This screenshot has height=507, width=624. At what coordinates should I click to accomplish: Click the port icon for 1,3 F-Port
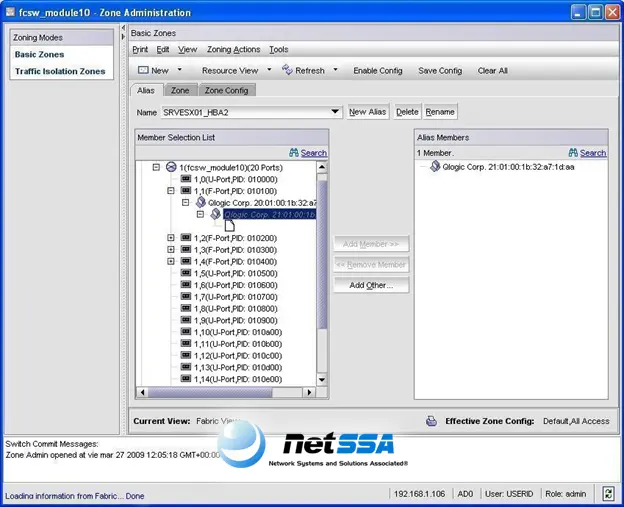186,250
